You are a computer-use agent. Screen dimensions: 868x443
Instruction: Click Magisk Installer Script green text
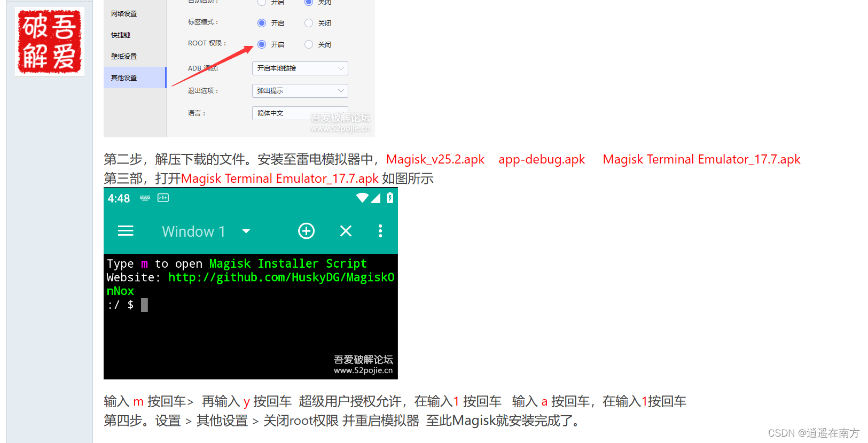pos(288,263)
